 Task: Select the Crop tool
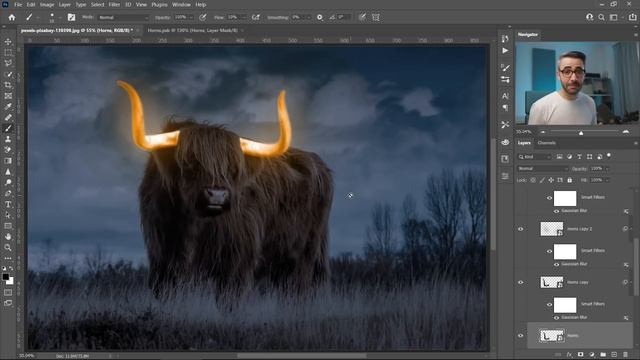tap(8, 85)
